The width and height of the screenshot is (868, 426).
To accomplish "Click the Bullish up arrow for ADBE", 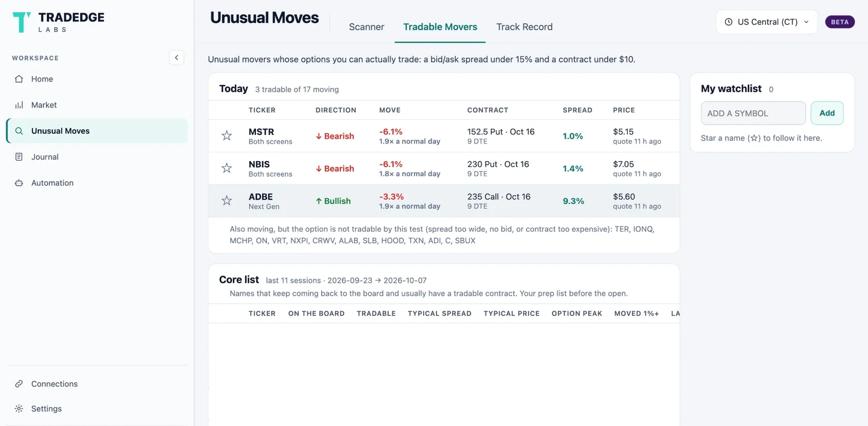I will 319,202.
